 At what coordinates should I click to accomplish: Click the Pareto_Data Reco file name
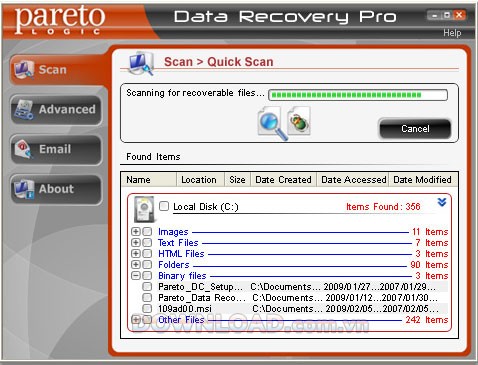pos(202,298)
